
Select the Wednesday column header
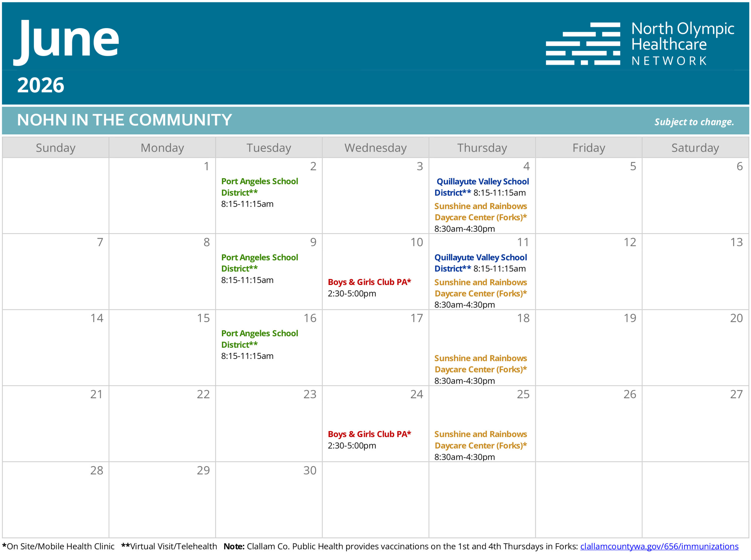coord(375,148)
